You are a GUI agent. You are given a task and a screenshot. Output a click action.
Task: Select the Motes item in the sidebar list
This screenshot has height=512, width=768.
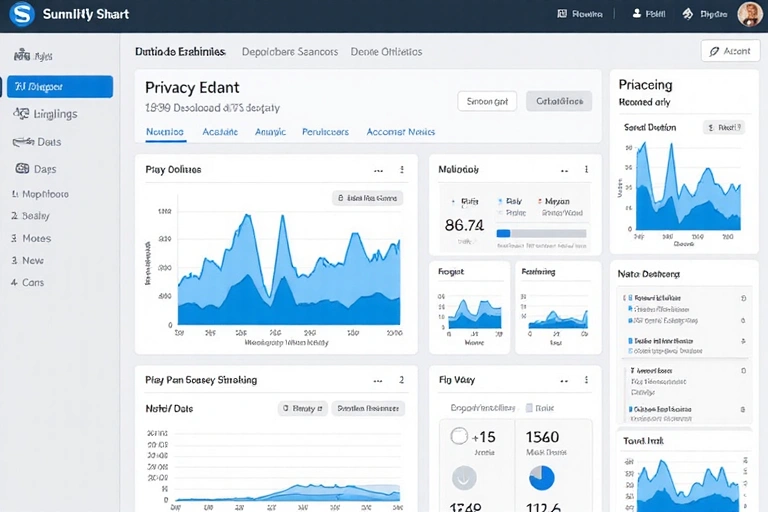coord(36,238)
